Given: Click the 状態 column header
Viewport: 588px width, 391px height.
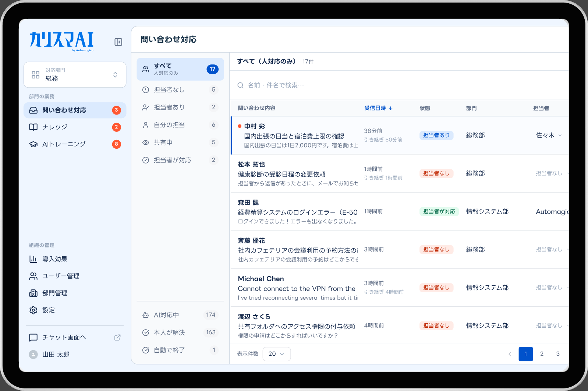Looking at the screenshot, I should click(425, 108).
